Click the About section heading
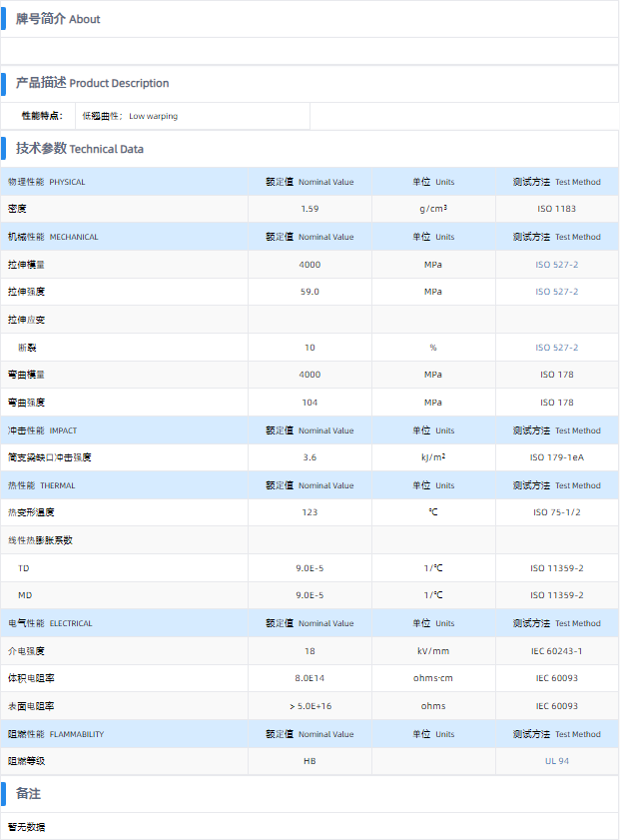Viewport: 620px width, 840px height. 58,19
